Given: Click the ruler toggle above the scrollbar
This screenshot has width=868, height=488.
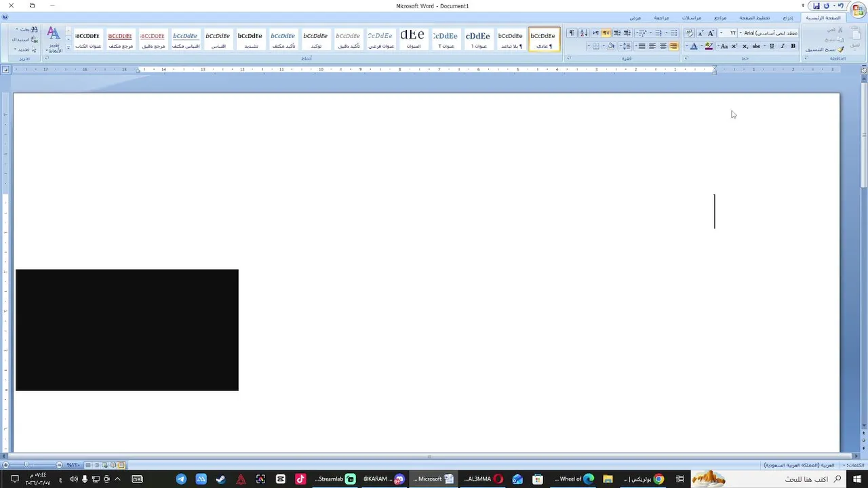Looking at the screenshot, I should click(864, 69).
